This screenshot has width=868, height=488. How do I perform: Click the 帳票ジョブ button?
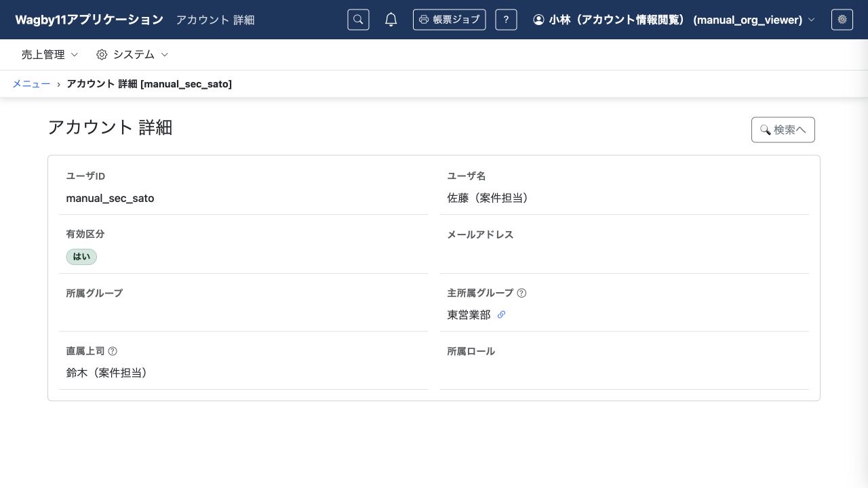point(449,20)
